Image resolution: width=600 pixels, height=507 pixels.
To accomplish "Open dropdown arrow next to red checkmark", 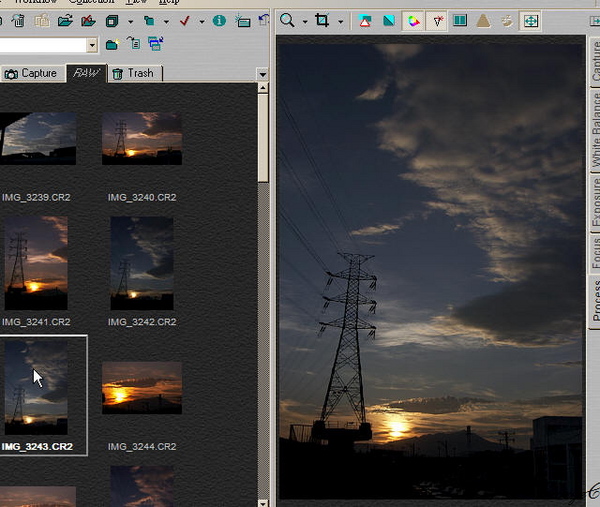I will click(x=202, y=21).
